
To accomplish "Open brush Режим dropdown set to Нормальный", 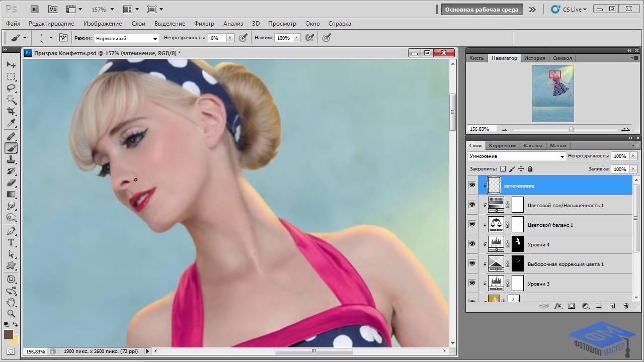I will click(127, 38).
